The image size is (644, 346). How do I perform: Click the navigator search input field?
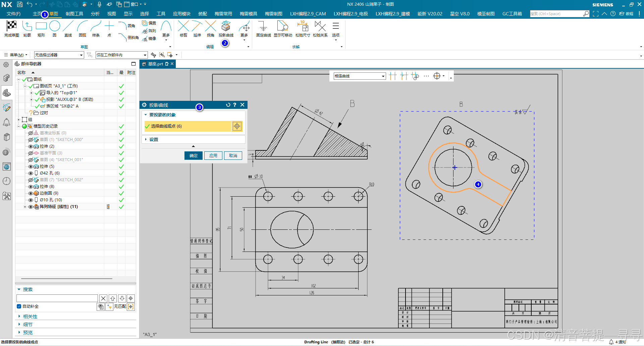pos(57,298)
